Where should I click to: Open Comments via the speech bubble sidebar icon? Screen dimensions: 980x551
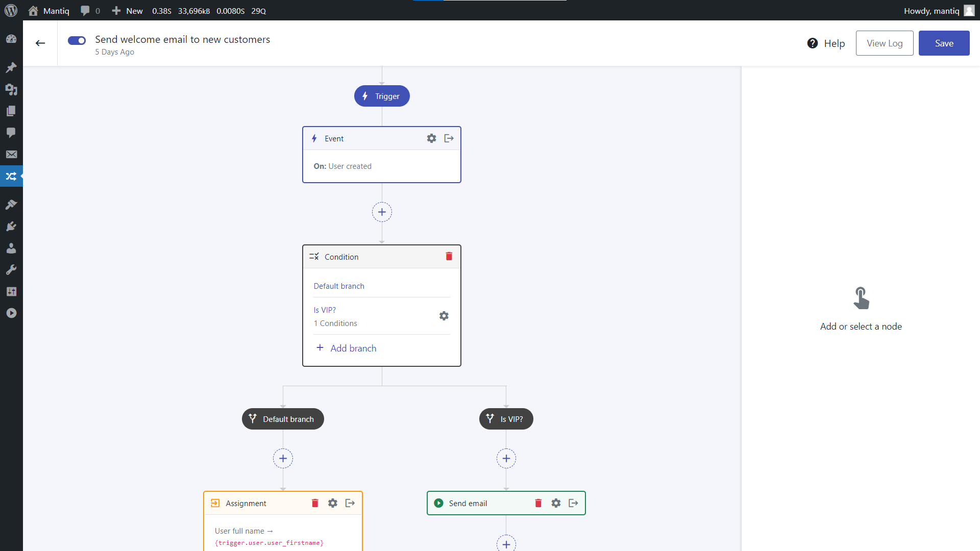pos(11,133)
